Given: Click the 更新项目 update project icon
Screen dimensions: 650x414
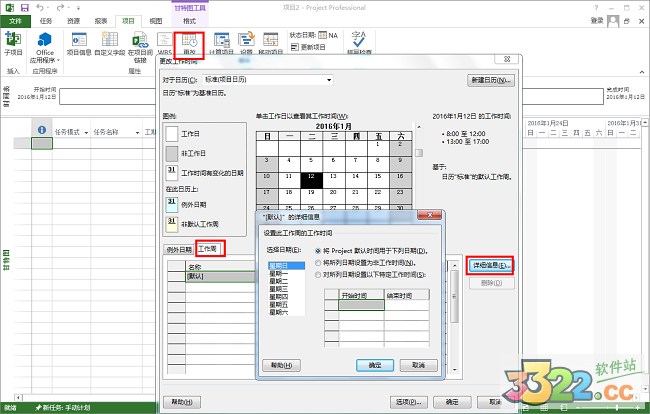Looking at the screenshot, I should 295,47.
